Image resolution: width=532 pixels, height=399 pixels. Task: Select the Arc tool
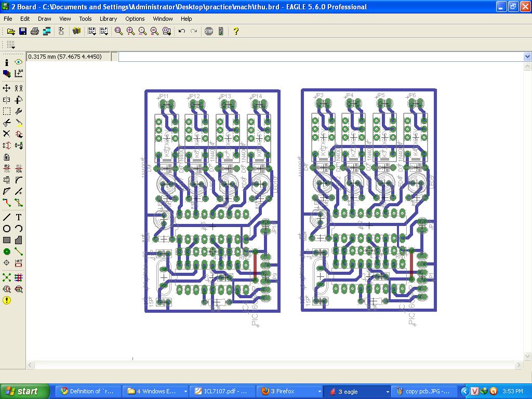point(19,229)
